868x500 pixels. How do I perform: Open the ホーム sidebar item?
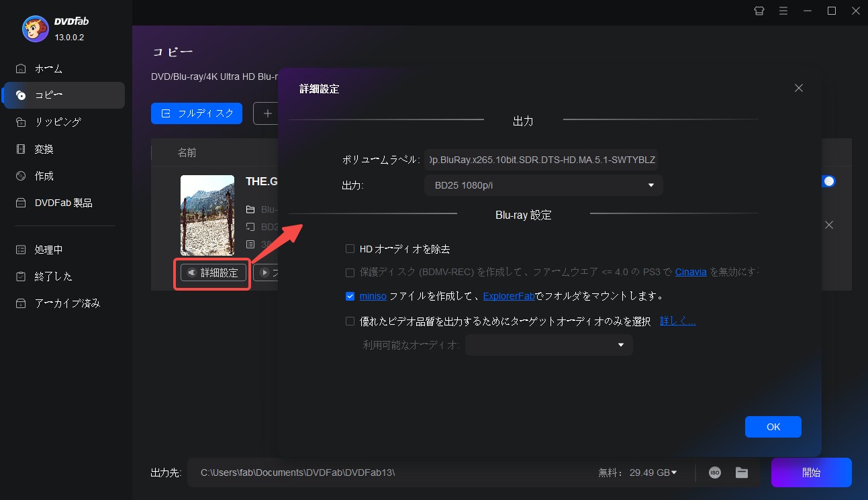pyautogui.click(x=64, y=68)
